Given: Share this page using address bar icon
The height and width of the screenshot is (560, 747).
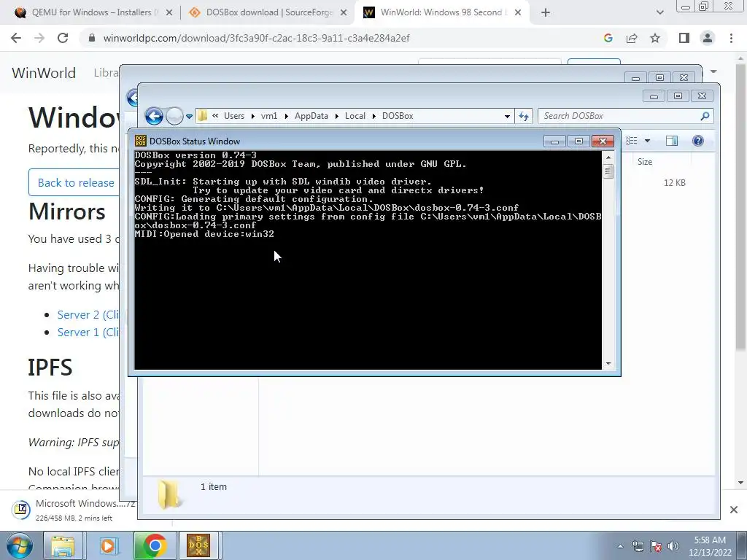Looking at the screenshot, I should 632,38.
